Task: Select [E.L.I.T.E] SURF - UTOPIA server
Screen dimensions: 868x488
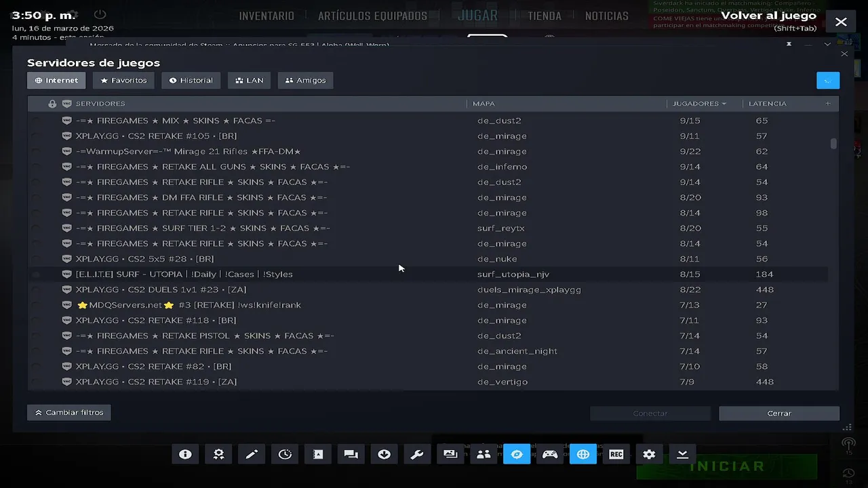Action: [427, 274]
